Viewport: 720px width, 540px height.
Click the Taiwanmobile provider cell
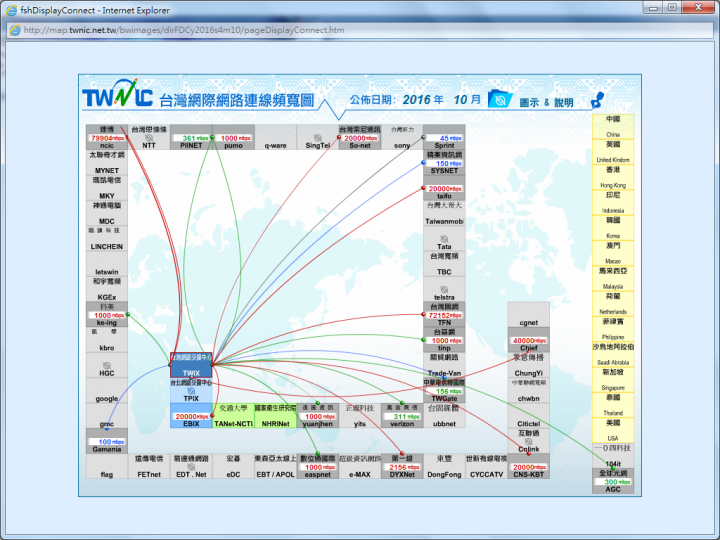(x=444, y=213)
